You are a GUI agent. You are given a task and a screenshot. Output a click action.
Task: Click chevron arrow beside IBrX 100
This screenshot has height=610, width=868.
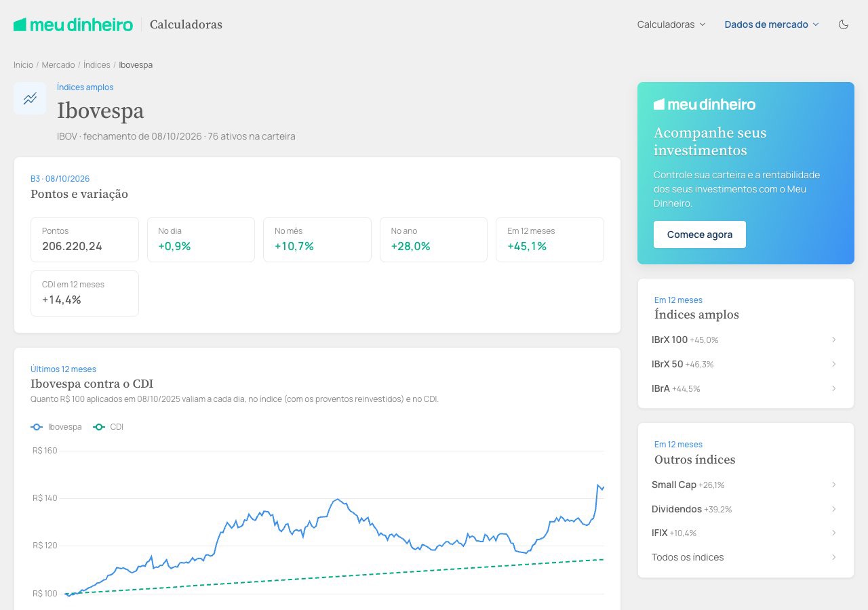tap(834, 340)
